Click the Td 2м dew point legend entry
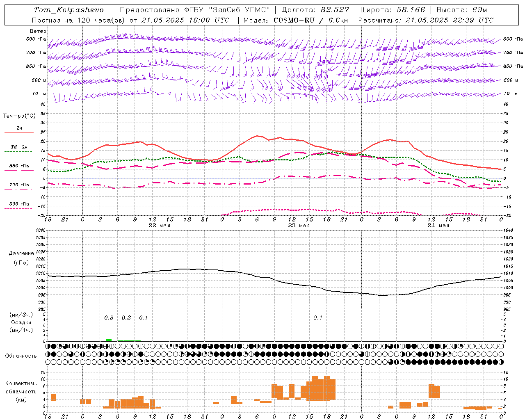 tap(19, 147)
